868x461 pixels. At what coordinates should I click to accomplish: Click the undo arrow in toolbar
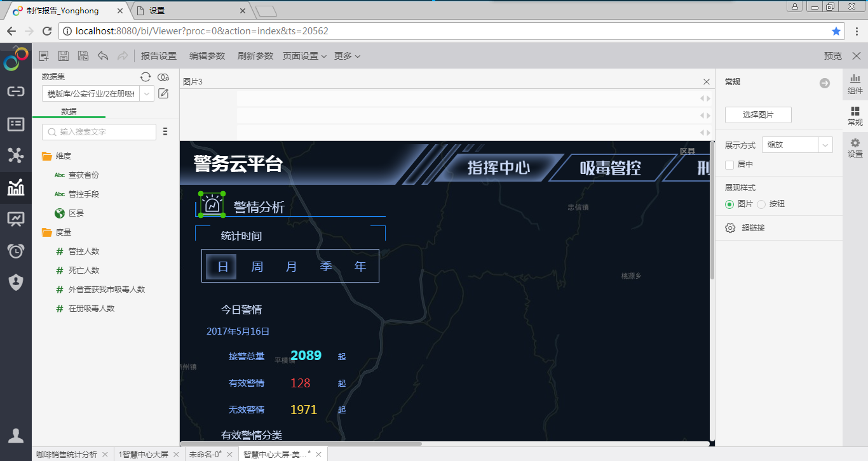coord(103,56)
